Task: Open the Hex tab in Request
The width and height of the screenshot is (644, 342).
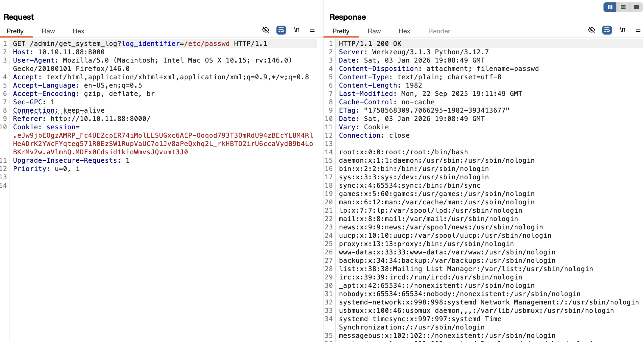Action: (x=78, y=31)
